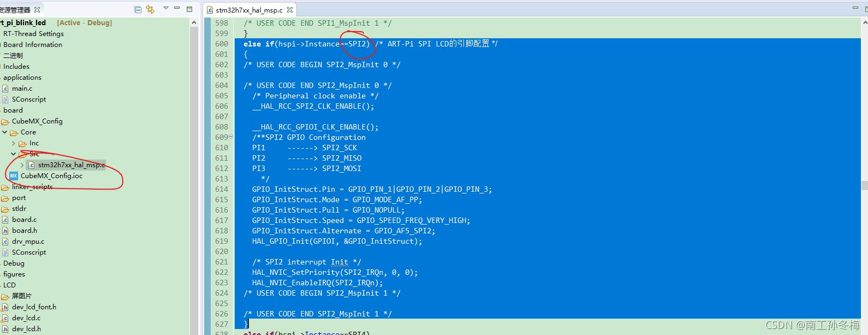Image resolution: width=868 pixels, height=335 pixels.
Task: Select the applications folder
Action: pos(22,77)
